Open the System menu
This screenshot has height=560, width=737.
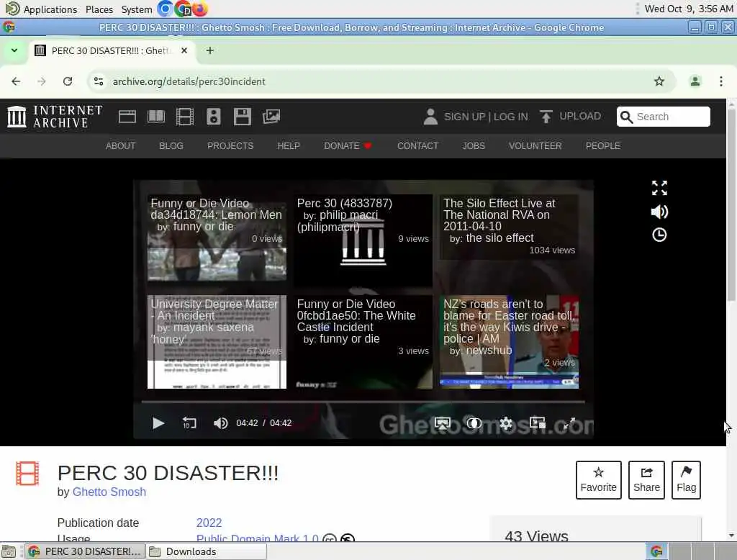136,9
